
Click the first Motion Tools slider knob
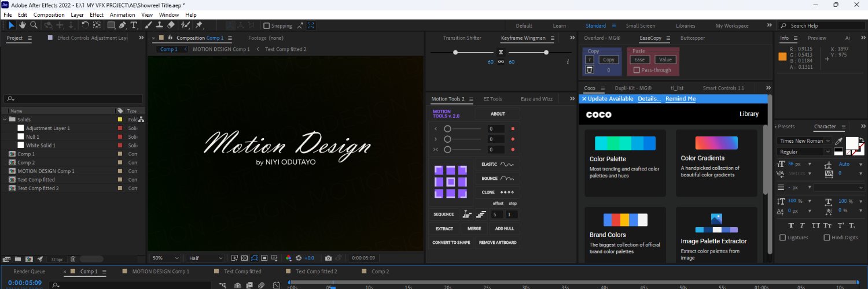point(447,129)
